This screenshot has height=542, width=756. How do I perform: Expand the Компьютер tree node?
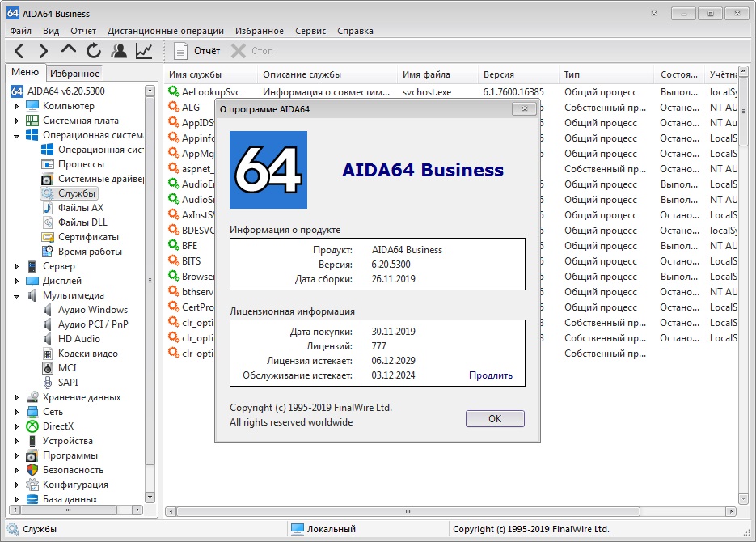pyautogui.click(x=17, y=106)
